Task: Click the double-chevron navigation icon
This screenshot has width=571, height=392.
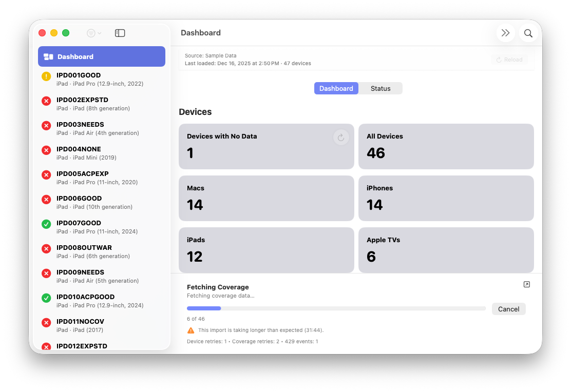Action: [x=505, y=32]
